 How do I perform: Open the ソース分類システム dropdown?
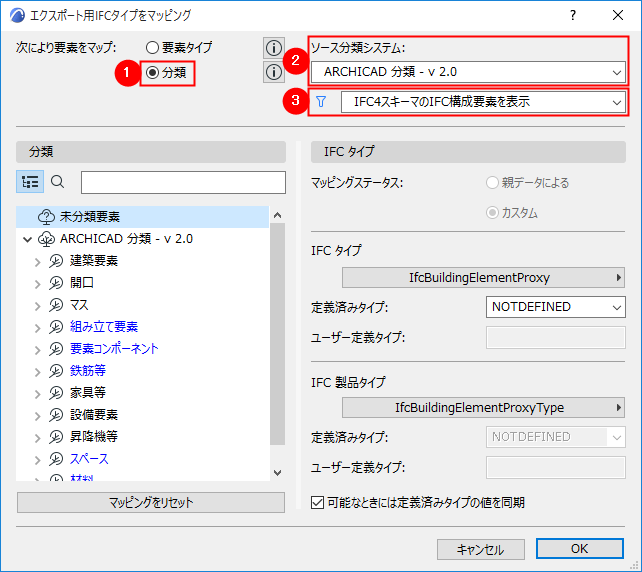pyautogui.click(x=468, y=72)
